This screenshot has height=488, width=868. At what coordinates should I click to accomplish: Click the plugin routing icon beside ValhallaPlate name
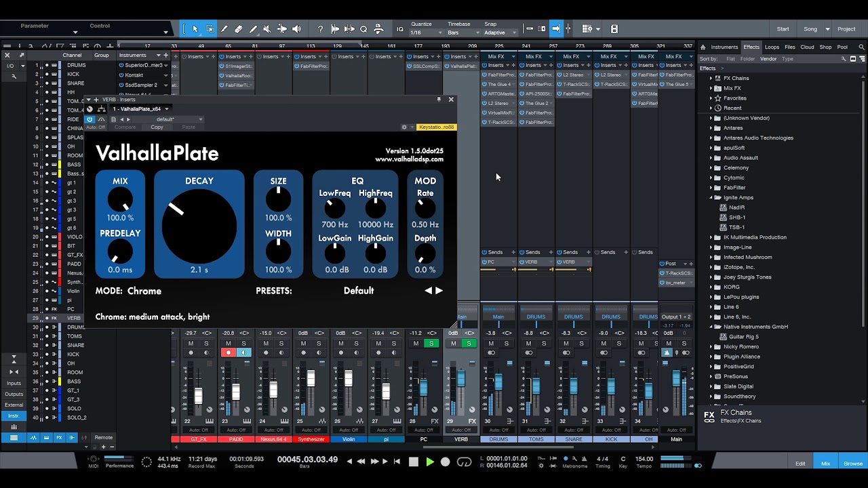pos(102,108)
